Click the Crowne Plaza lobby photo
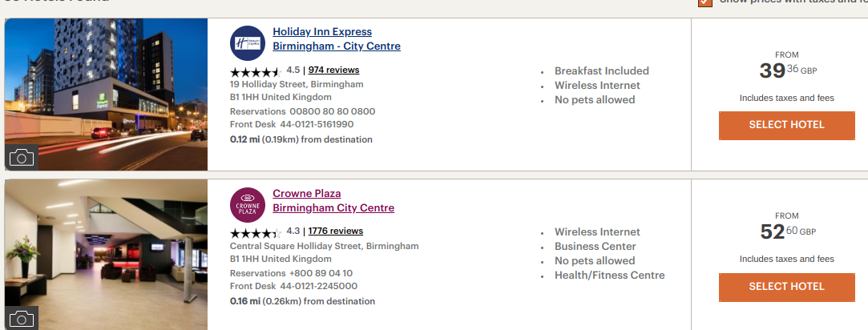The height and width of the screenshot is (330, 868). (106, 248)
